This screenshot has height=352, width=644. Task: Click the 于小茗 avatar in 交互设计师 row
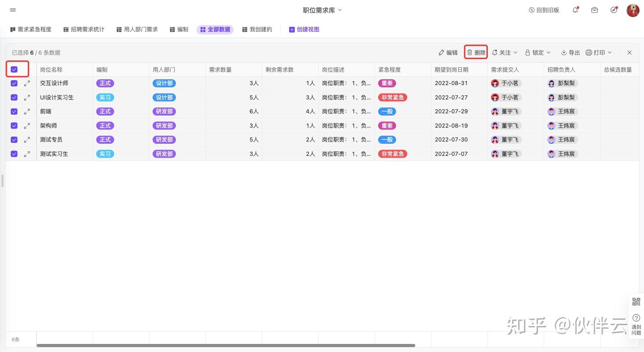pos(495,83)
